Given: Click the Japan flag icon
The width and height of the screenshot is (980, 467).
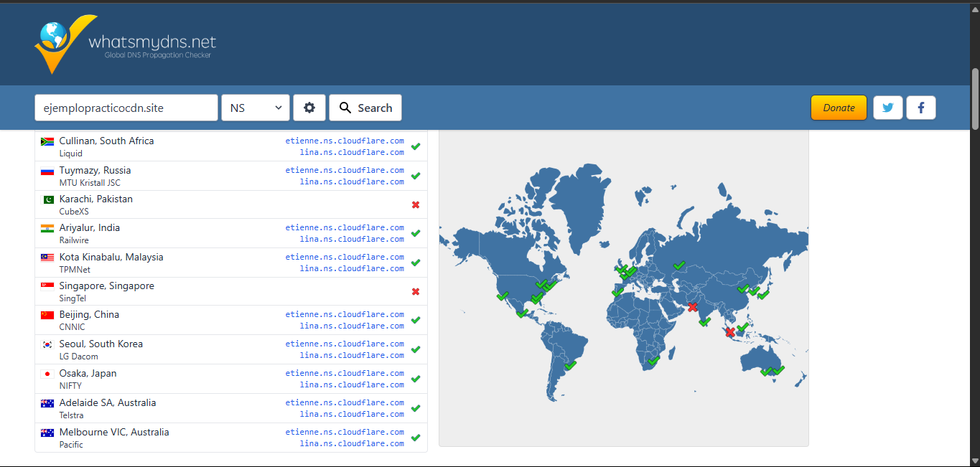Looking at the screenshot, I should [x=47, y=374].
